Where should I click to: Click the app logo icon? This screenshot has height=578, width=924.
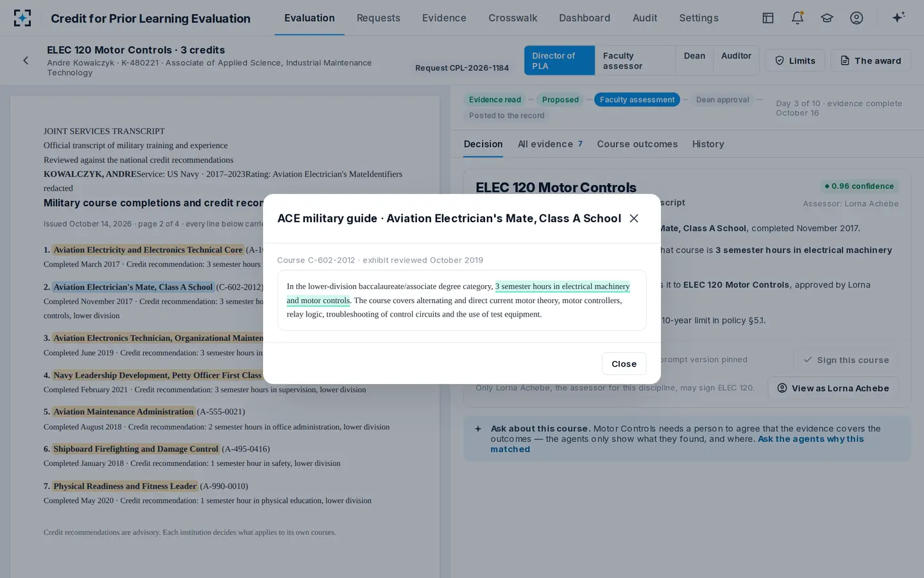pyautogui.click(x=22, y=18)
